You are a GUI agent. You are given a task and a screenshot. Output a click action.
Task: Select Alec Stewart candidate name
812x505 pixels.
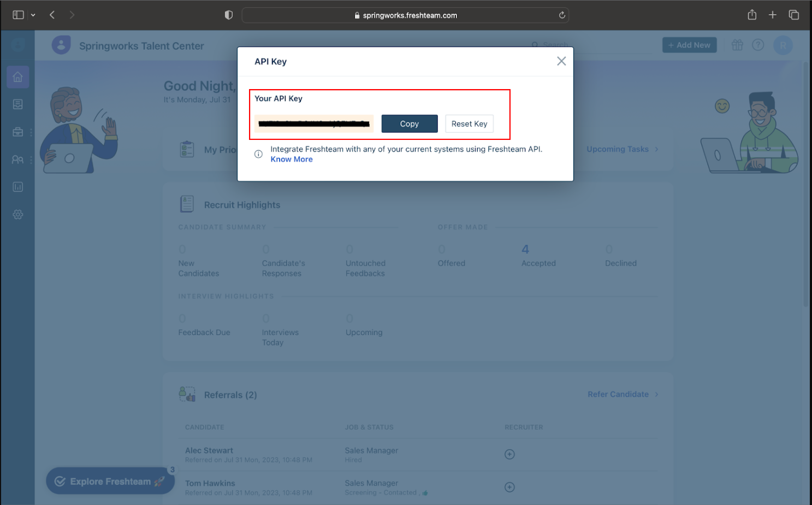209,450
